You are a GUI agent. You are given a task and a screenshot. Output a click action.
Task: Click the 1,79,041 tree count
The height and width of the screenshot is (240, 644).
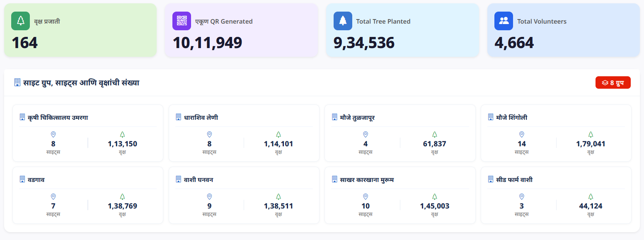591,144
